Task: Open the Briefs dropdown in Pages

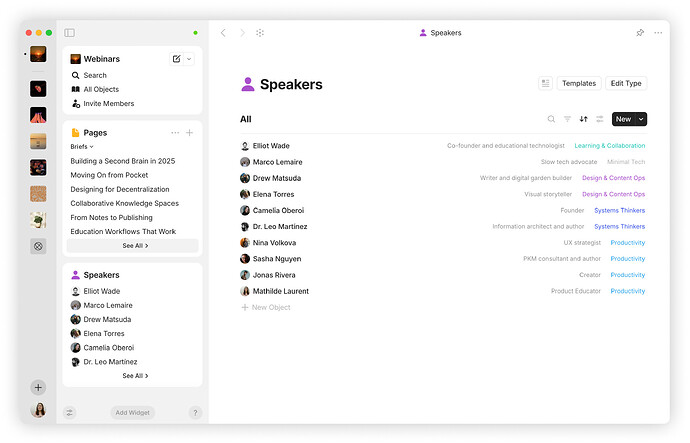Action: (x=82, y=146)
